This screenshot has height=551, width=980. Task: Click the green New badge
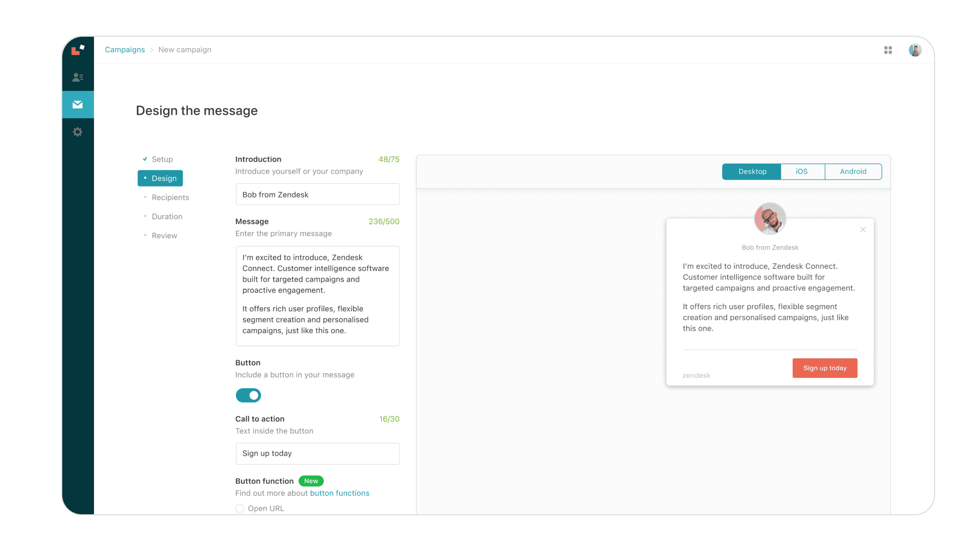pos(311,481)
